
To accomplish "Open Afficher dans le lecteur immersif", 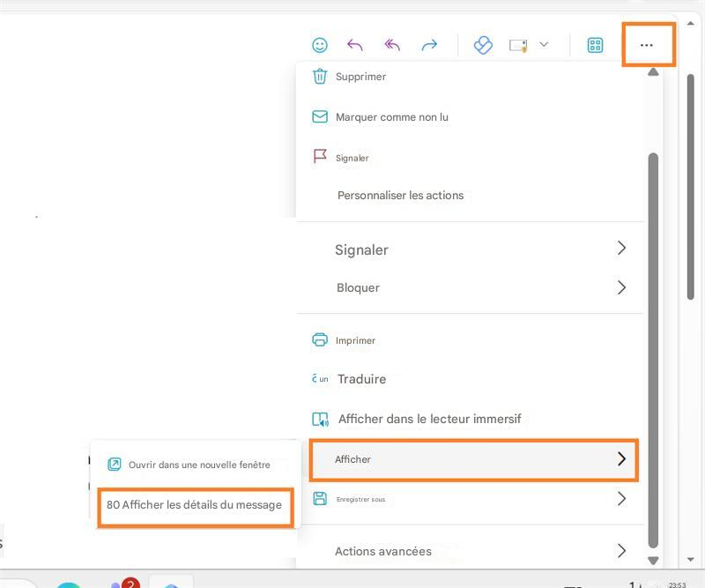I will 471,419.
